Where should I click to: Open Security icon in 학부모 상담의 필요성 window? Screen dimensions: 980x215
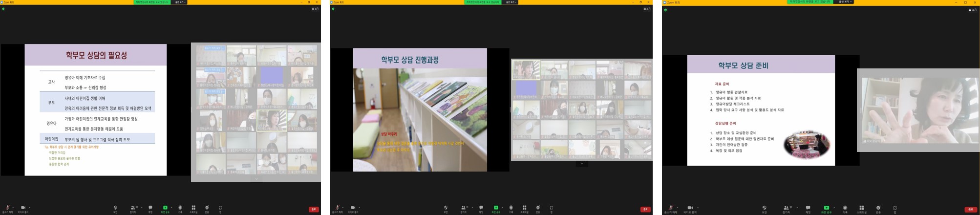pos(115,208)
